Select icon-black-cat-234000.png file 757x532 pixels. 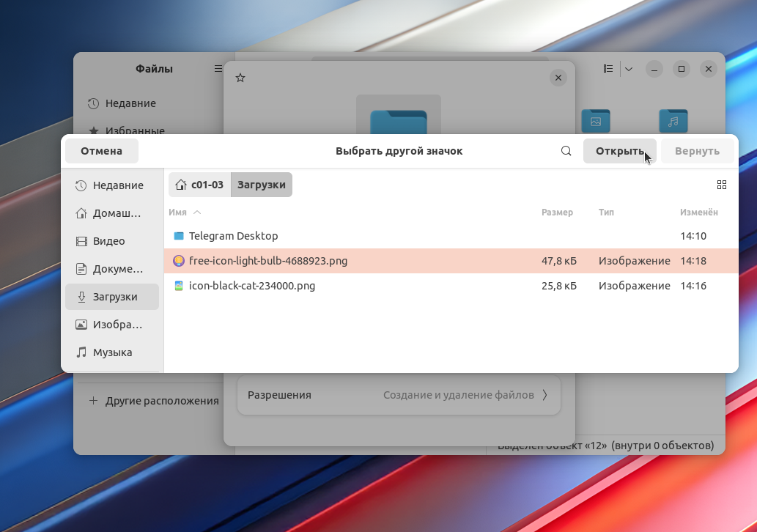[x=251, y=286]
